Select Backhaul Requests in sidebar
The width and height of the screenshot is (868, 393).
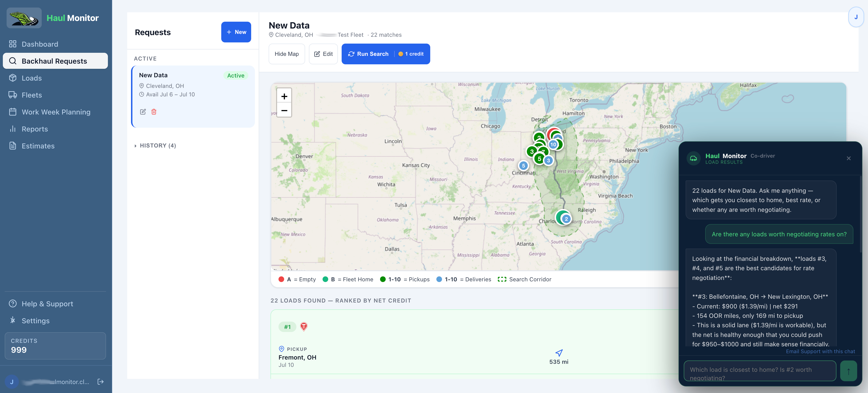pos(55,61)
